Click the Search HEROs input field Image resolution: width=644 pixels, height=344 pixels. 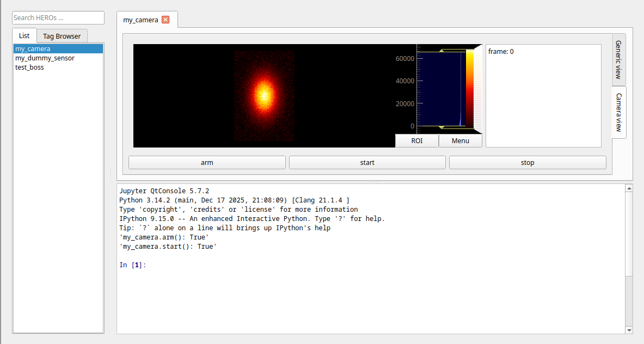point(58,17)
